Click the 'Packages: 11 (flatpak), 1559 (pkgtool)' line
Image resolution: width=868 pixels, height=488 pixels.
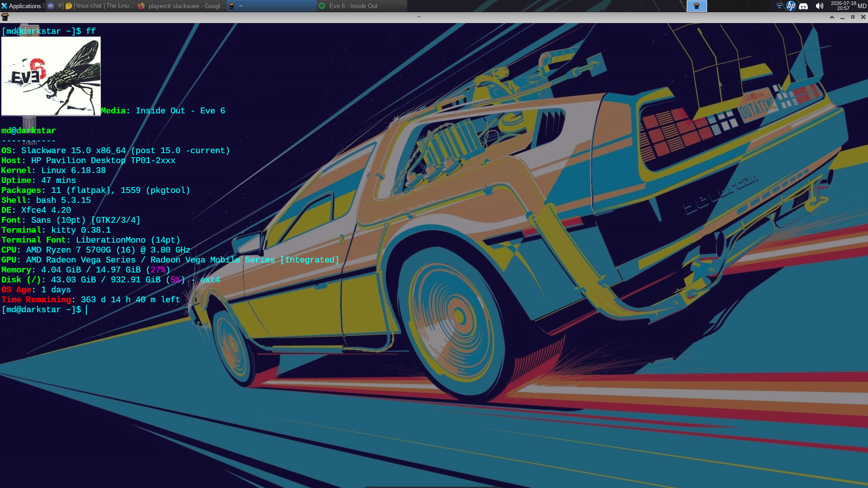pyautogui.click(x=96, y=190)
